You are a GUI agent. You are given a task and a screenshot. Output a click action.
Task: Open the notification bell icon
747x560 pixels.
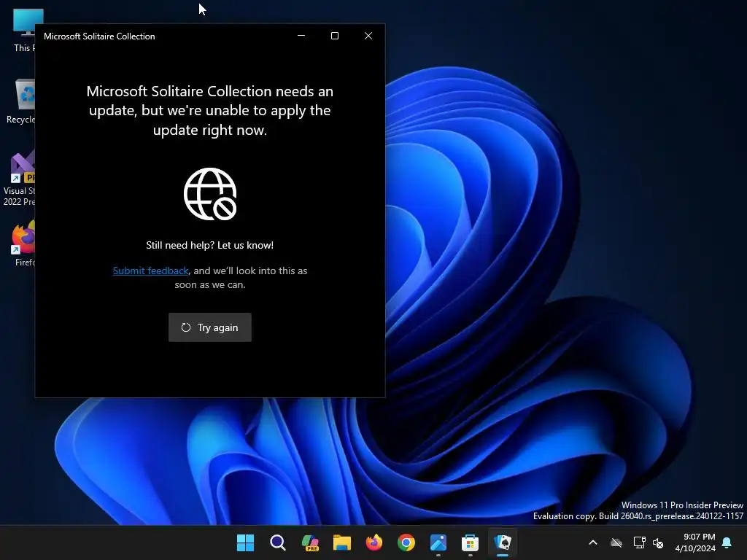tap(727, 542)
